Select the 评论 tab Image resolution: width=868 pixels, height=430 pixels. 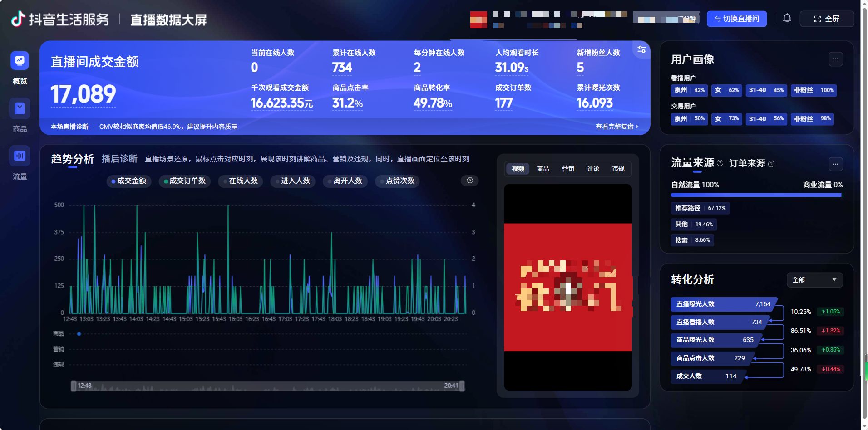[x=593, y=169]
